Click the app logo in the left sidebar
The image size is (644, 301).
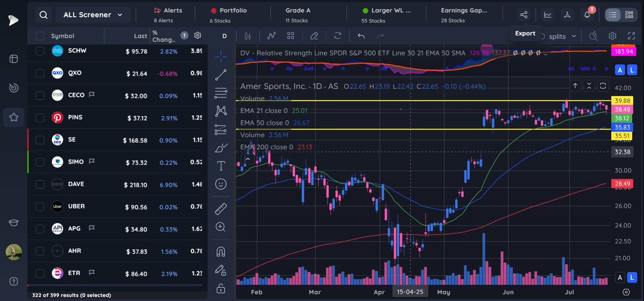(13, 20)
